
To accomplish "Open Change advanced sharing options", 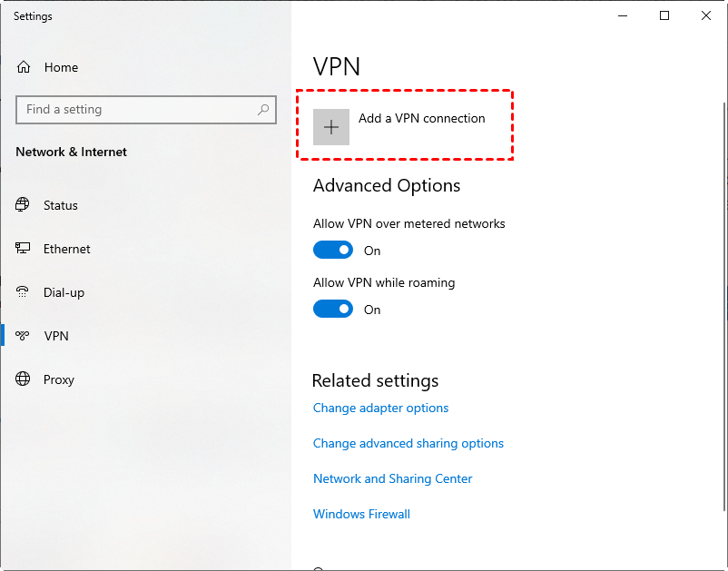I will click(408, 443).
